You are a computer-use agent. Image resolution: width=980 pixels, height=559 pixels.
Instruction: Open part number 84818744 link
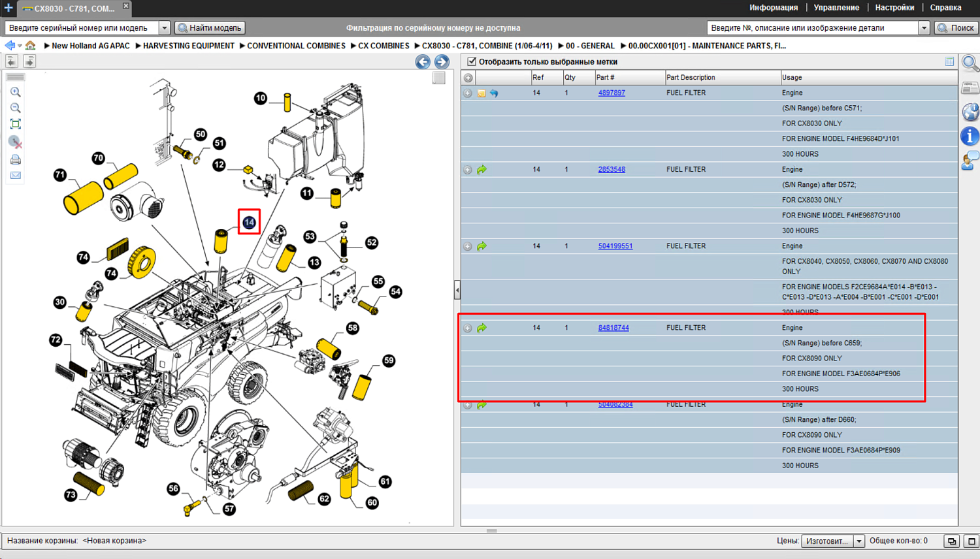click(x=613, y=328)
